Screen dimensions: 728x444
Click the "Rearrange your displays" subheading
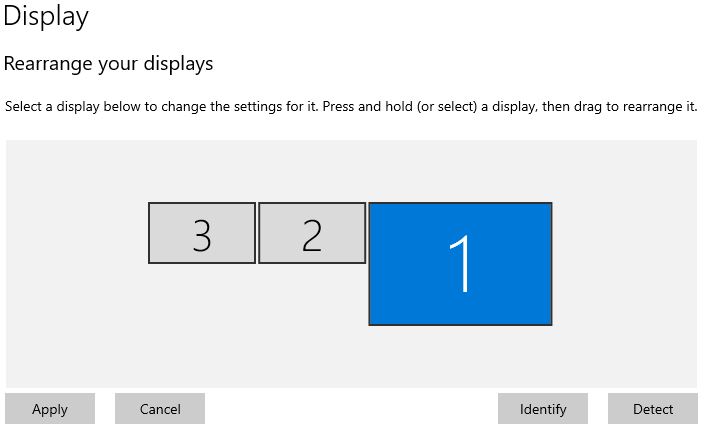(109, 64)
